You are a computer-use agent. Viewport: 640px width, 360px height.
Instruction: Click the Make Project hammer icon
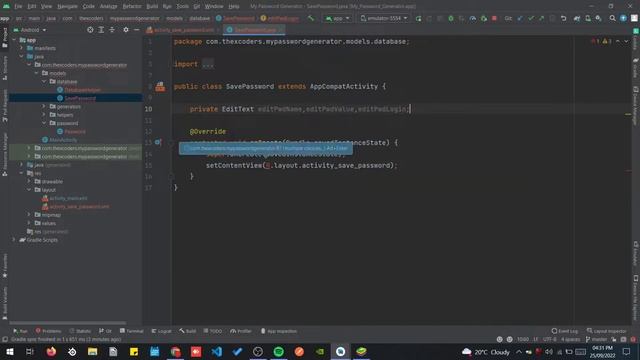click(x=311, y=18)
